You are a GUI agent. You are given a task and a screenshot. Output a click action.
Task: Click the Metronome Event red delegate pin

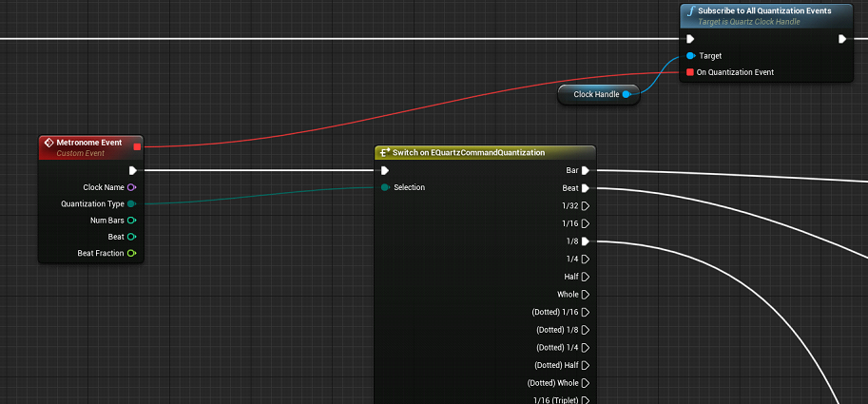coord(137,146)
